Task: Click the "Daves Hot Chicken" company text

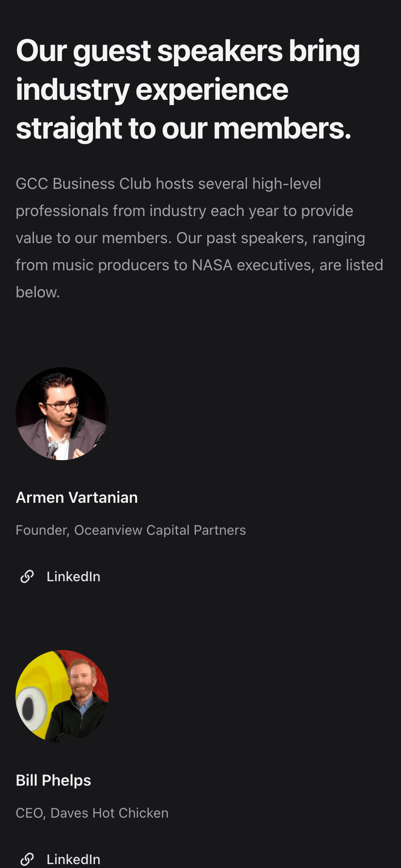Action: click(x=109, y=813)
